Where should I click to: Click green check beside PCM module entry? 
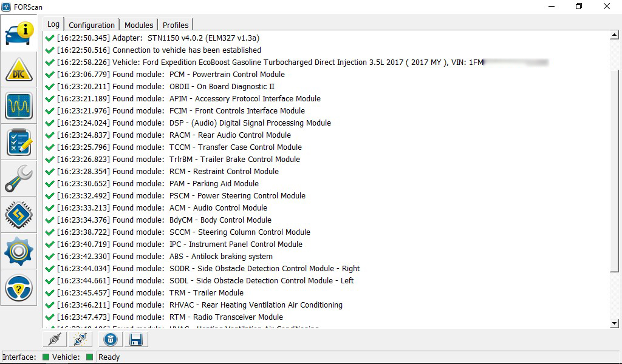(50, 75)
